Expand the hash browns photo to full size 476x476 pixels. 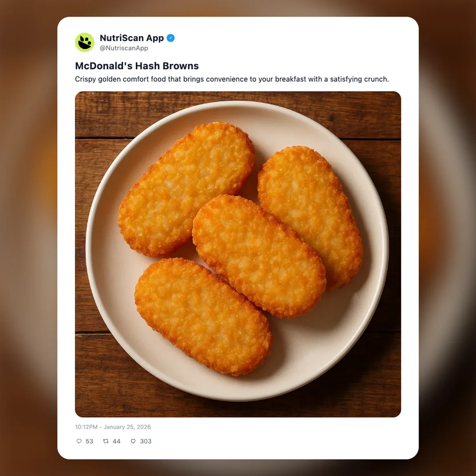click(x=238, y=254)
